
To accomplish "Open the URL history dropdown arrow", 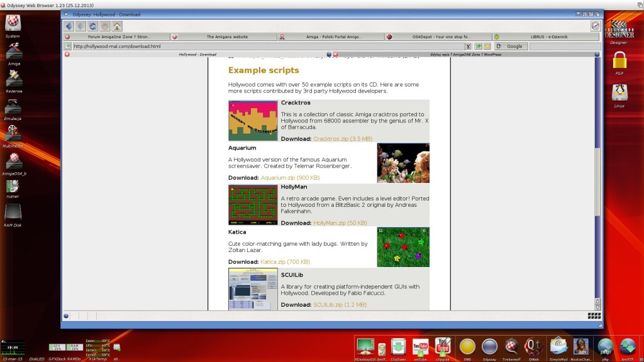I will pos(468,47).
